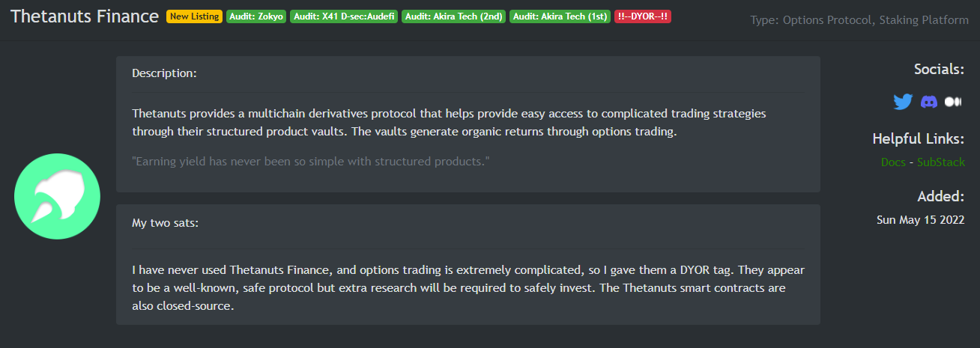Click the Description heading
The height and width of the screenshot is (348, 980).
164,73
